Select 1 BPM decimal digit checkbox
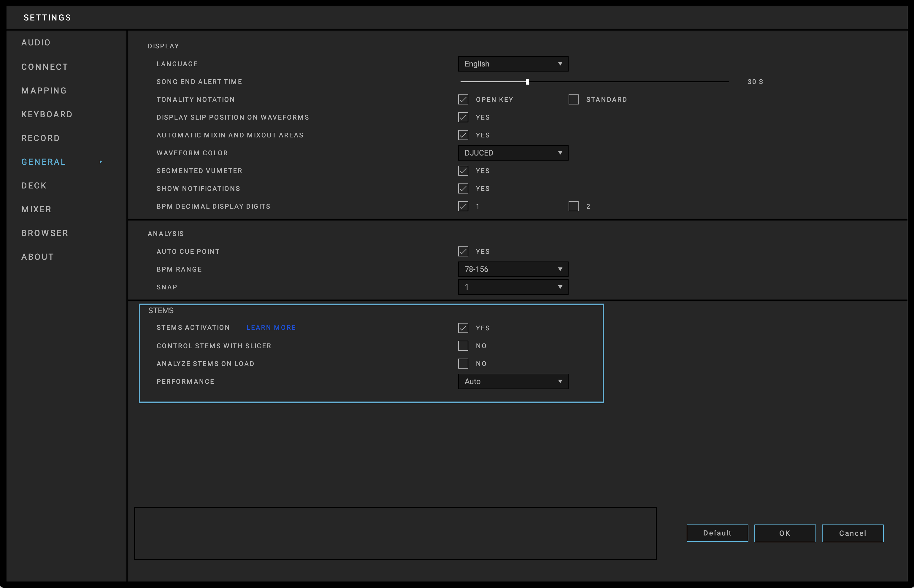Image resolution: width=914 pixels, height=588 pixels. tap(463, 207)
